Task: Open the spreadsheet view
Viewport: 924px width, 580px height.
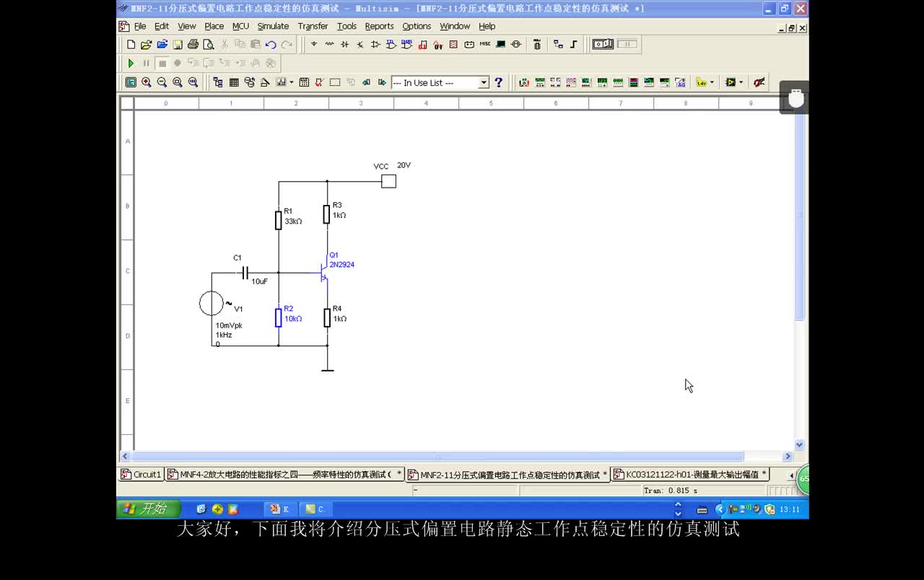Action: pyautogui.click(x=234, y=82)
